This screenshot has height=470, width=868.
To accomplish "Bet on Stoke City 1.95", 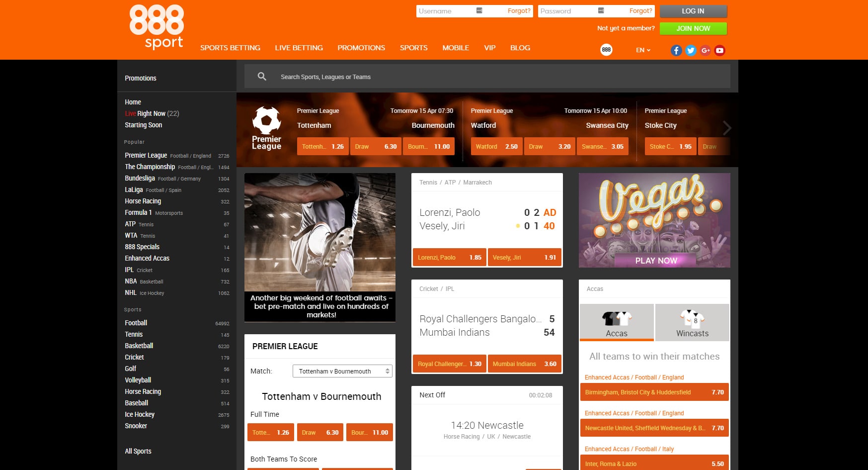I will click(x=671, y=146).
